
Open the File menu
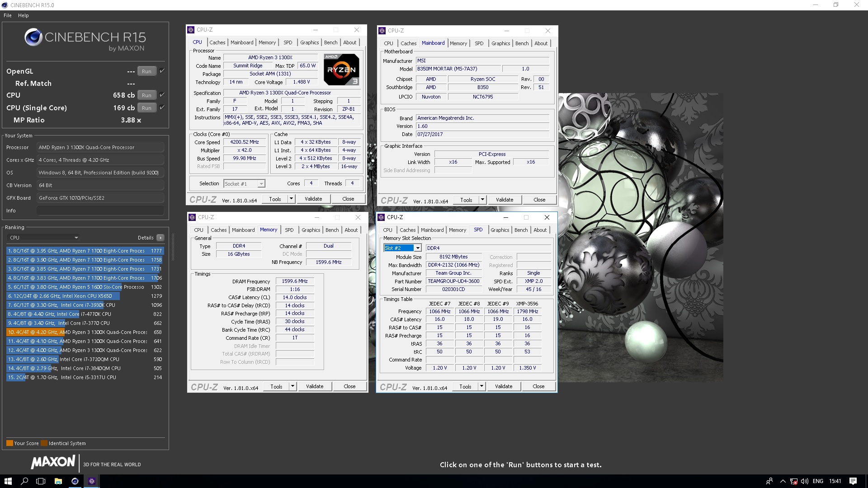8,15
